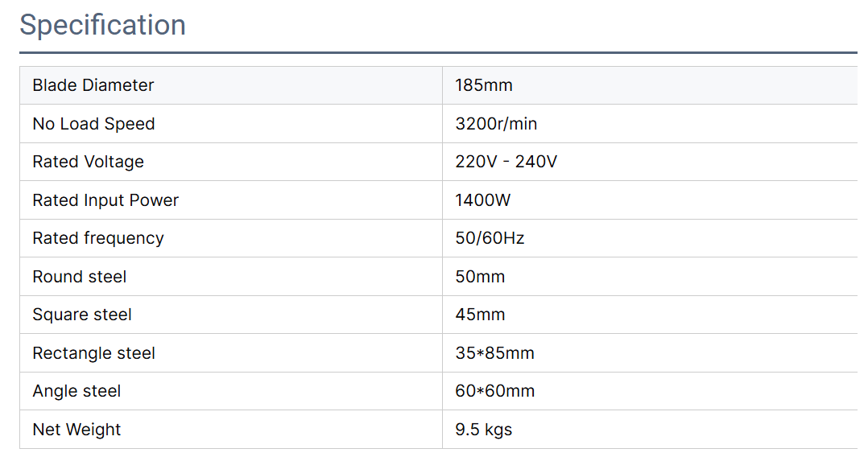Image resolution: width=868 pixels, height=457 pixels.
Task: Click the Specification heading
Action: pyautogui.click(x=102, y=26)
